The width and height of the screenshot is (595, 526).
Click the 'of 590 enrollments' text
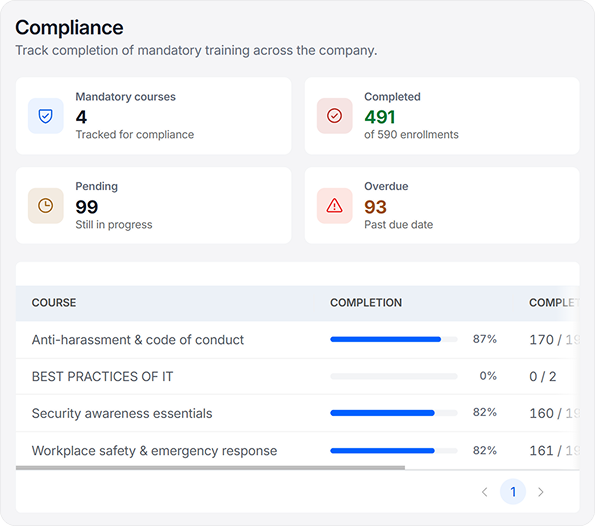[x=411, y=134]
